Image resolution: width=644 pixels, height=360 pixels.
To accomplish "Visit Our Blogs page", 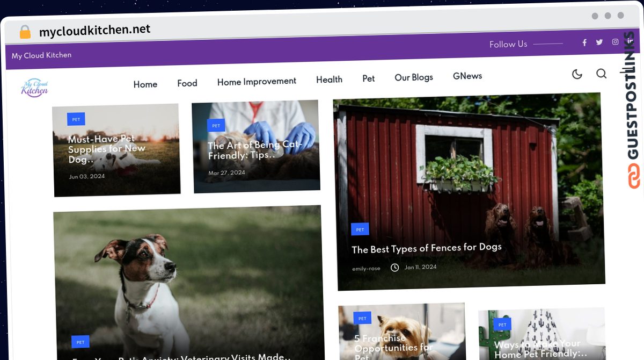I will [x=414, y=77].
